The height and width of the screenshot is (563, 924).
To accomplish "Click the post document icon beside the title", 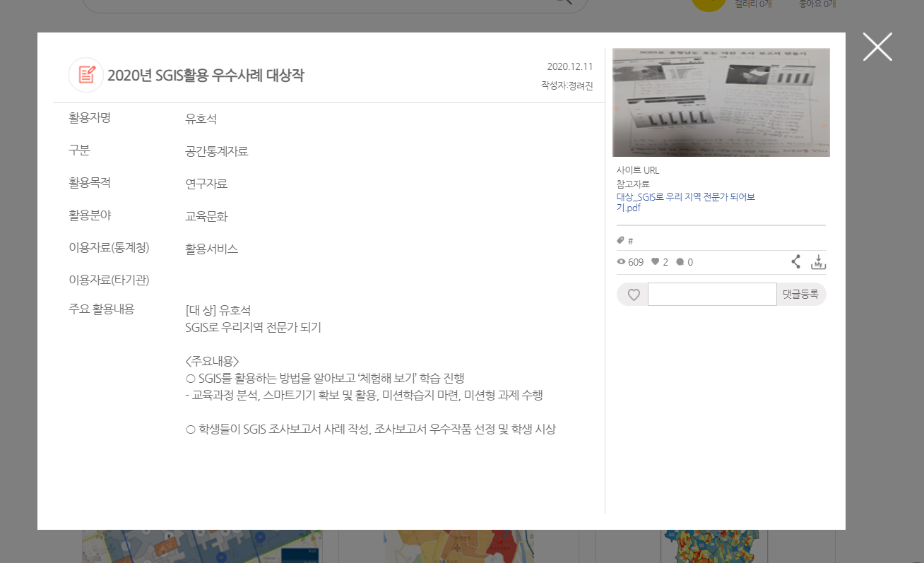I will 86,75.
